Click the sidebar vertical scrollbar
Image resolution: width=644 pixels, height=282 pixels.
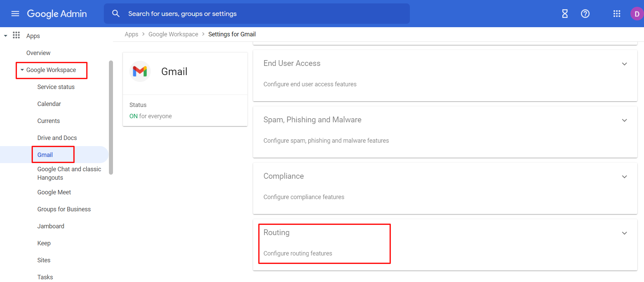111,117
